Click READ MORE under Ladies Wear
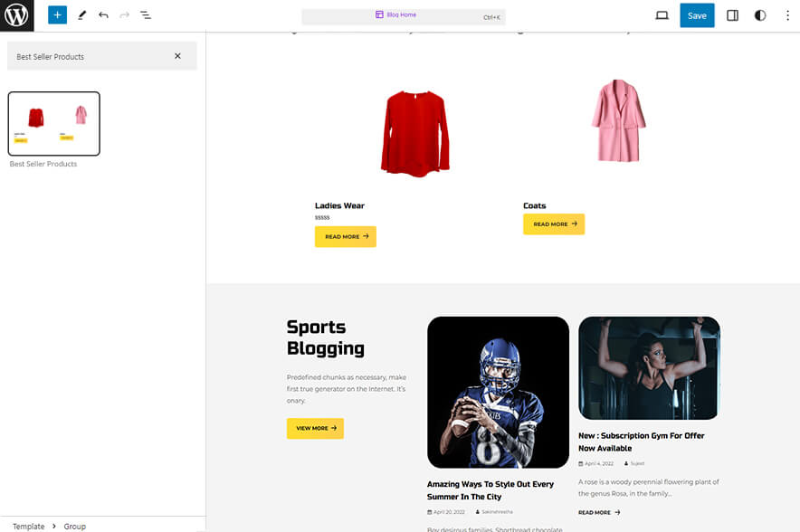The width and height of the screenshot is (800, 532). click(x=345, y=236)
